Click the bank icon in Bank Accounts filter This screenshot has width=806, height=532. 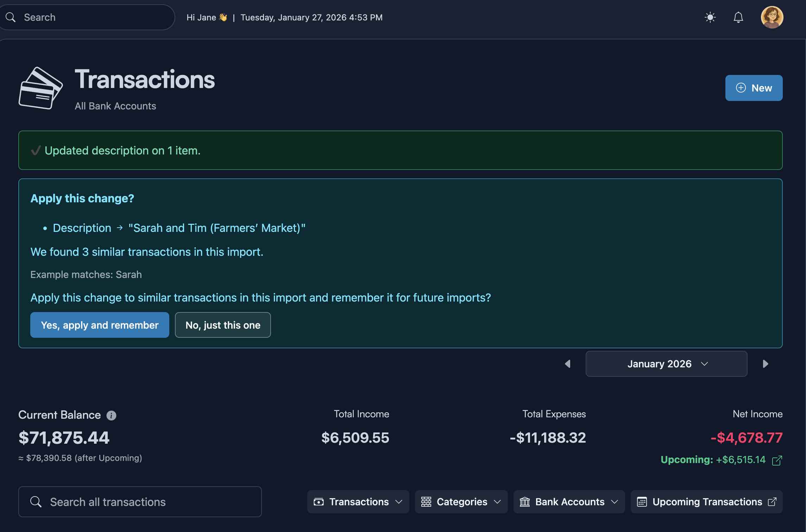[x=525, y=502]
